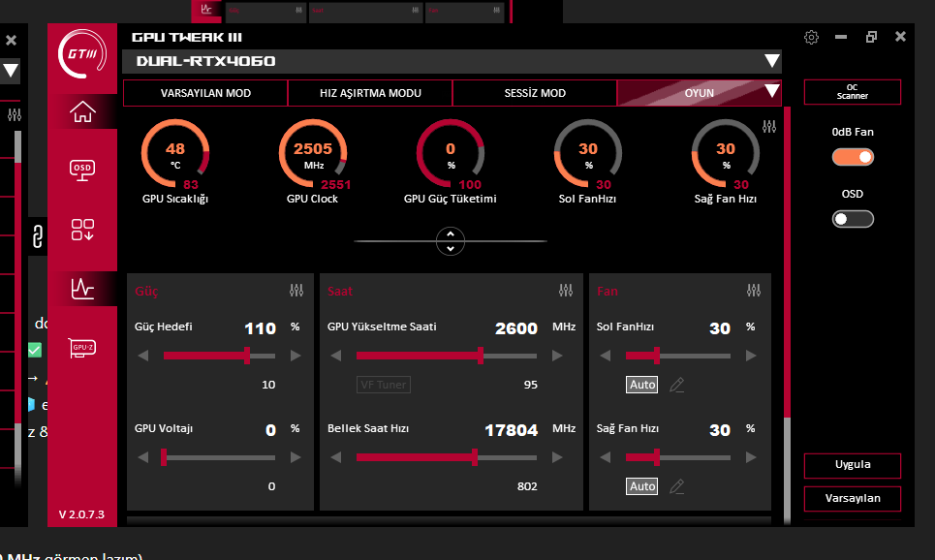
Task: Adjust the Sağ Fan Hızı slider
Action: click(678, 457)
